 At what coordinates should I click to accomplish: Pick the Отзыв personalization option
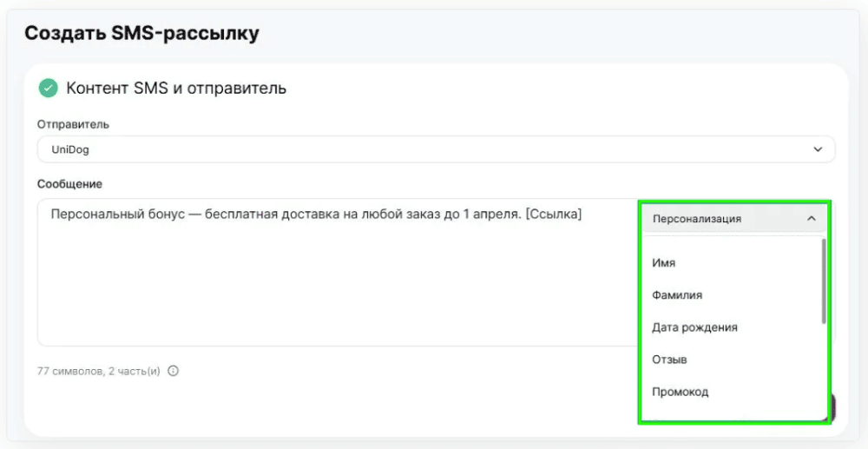tap(669, 360)
